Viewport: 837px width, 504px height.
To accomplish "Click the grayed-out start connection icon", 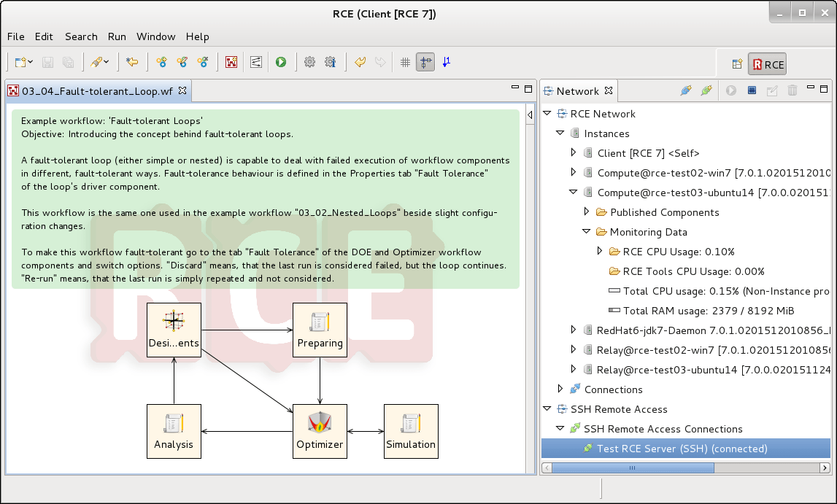I will tap(731, 90).
